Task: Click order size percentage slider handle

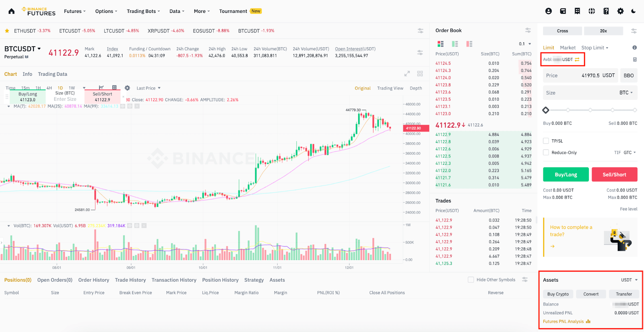Action: 546,110
